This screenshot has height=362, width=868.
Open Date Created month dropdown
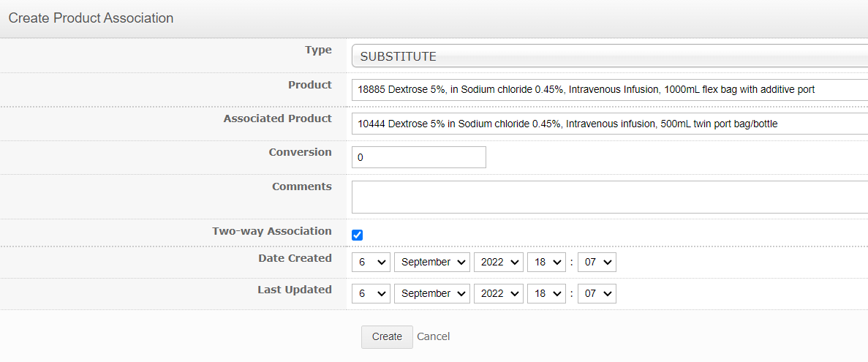432,263
